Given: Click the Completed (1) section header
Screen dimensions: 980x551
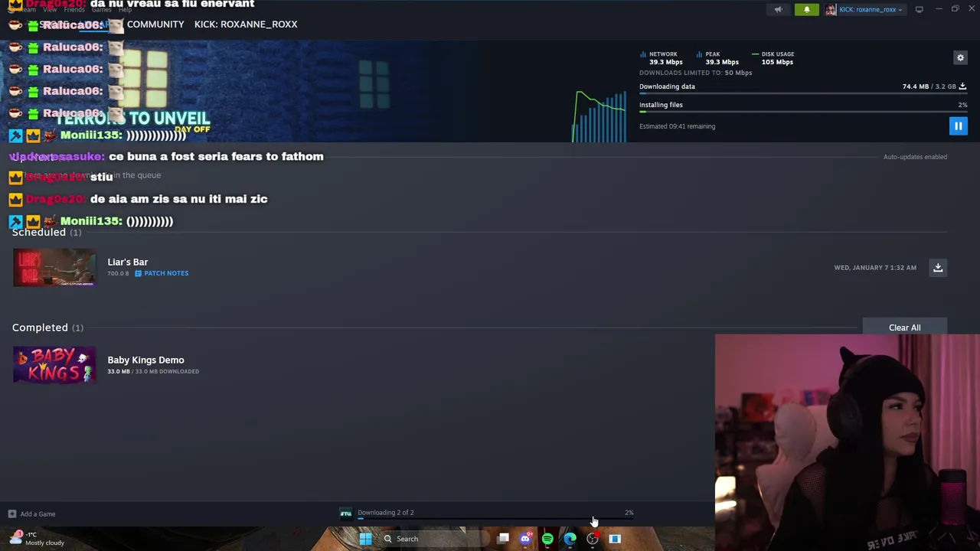Looking at the screenshot, I should coord(47,328).
